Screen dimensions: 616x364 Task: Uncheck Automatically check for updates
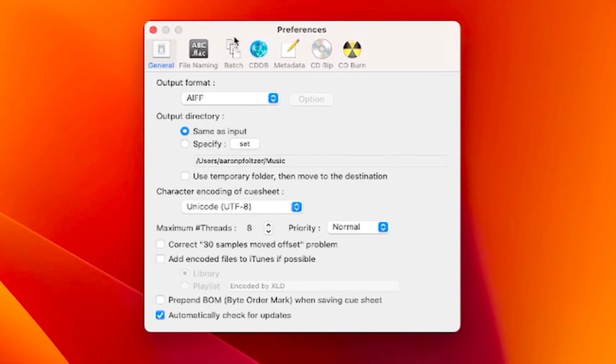coord(160,315)
